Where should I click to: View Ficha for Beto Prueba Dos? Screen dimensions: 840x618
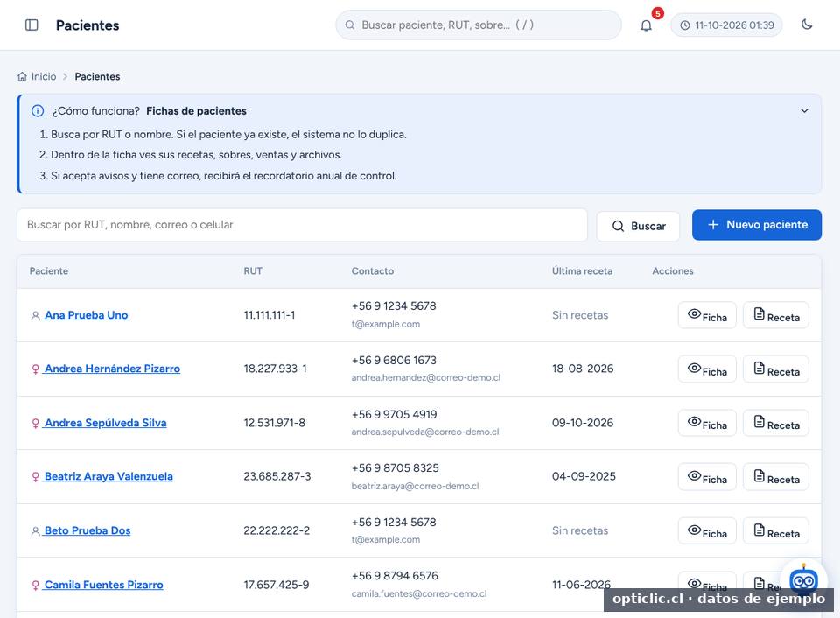[x=707, y=531]
